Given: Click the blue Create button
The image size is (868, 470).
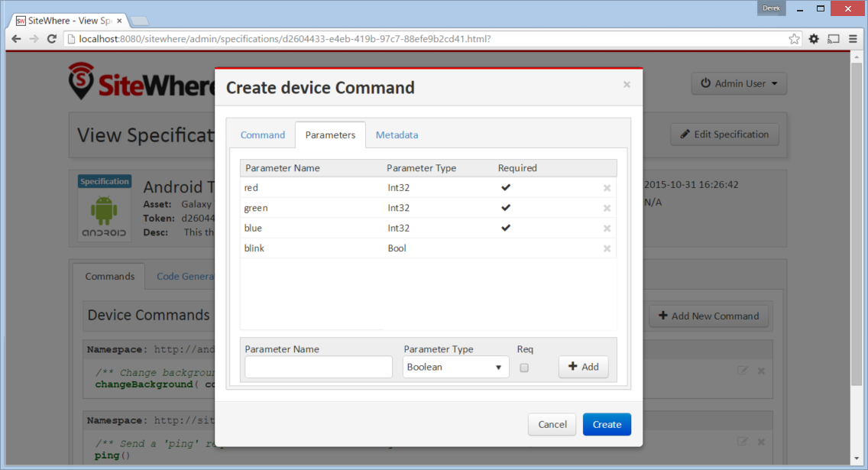Looking at the screenshot, I should coord(607,425).
